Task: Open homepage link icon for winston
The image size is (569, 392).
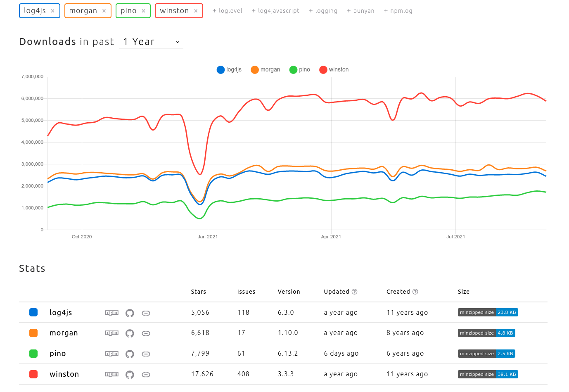Action: 146,375
